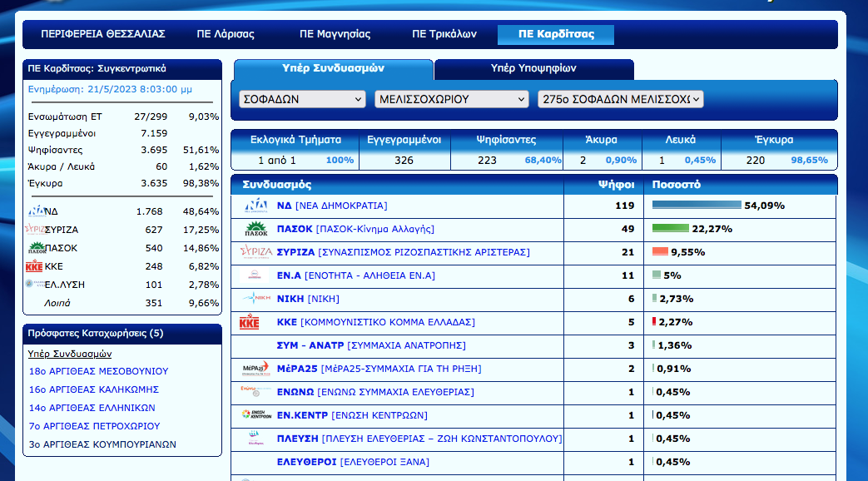This screenshot has width=868, height=481.
Task: Click the ΣΥΡΙΖΑ logo in results table
Action: (x=255, y=252)
